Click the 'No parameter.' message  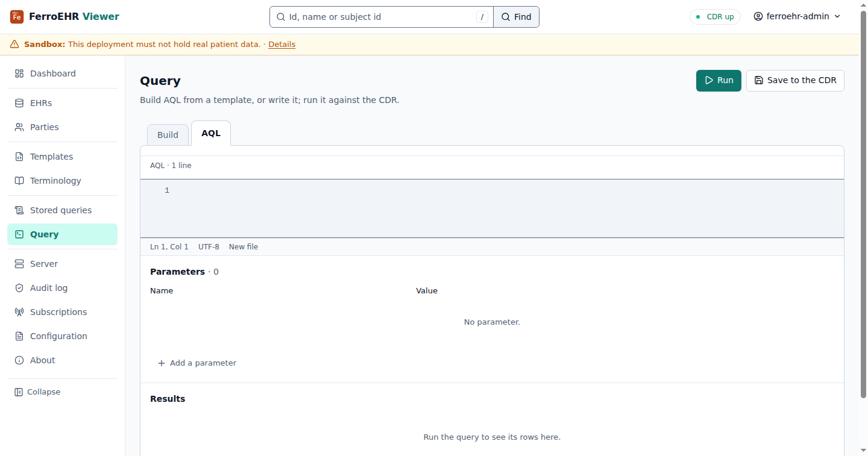pyautogui.click(x=492, y=322)
